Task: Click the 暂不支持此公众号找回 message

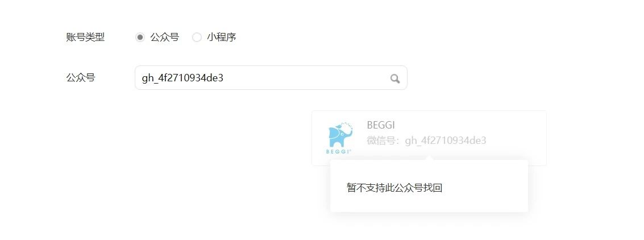Action: pyautogui.click(x=394, y=188)
